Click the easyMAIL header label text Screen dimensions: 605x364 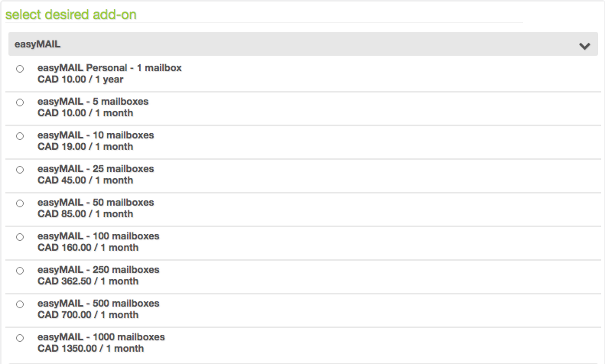tap(37, 44)
